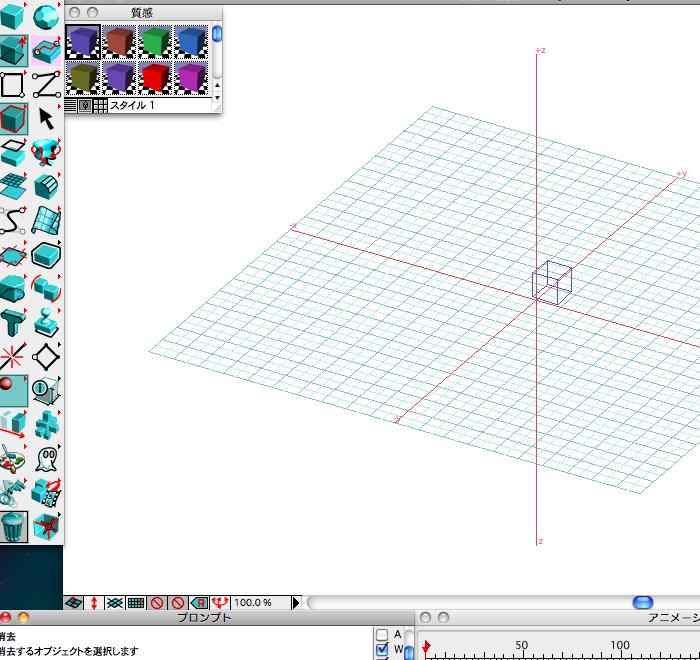This screenshot has height=660, width=700.
Task: Select the paint palette color tool
Action: pyautogui.click(x=13, y=459)
